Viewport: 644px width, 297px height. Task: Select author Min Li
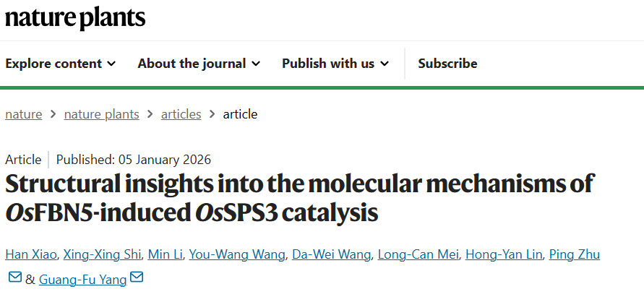(x=164, y=254)
